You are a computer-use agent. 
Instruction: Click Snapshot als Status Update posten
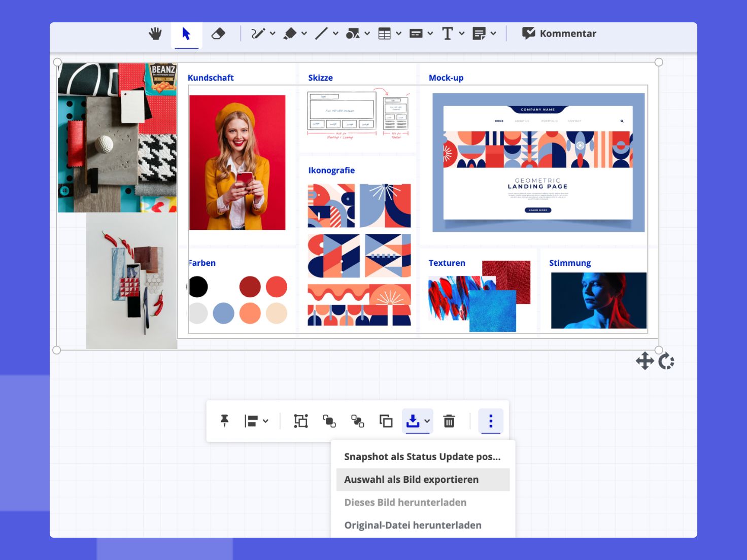click(x=423, y=457)
